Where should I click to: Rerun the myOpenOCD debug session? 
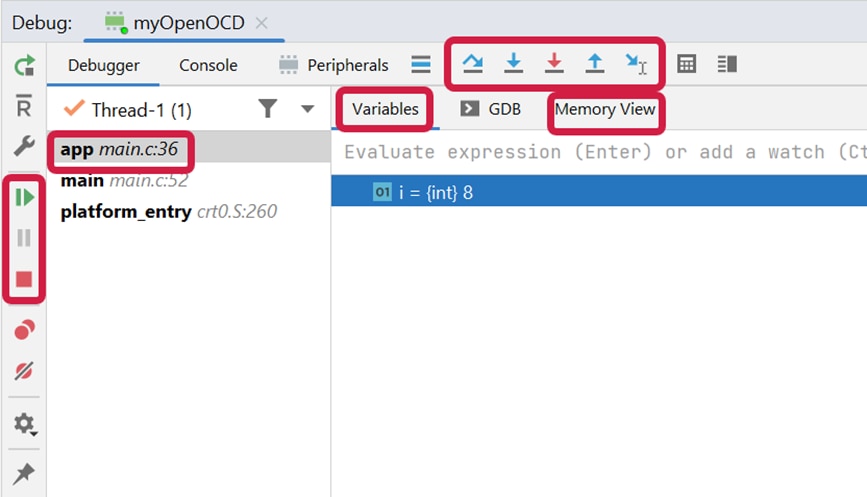24,66
